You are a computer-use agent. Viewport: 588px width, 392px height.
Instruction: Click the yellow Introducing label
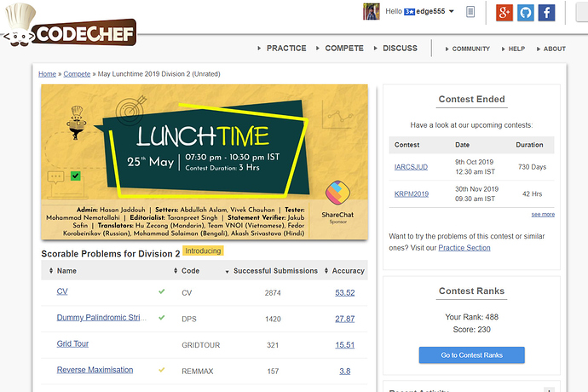203,251
